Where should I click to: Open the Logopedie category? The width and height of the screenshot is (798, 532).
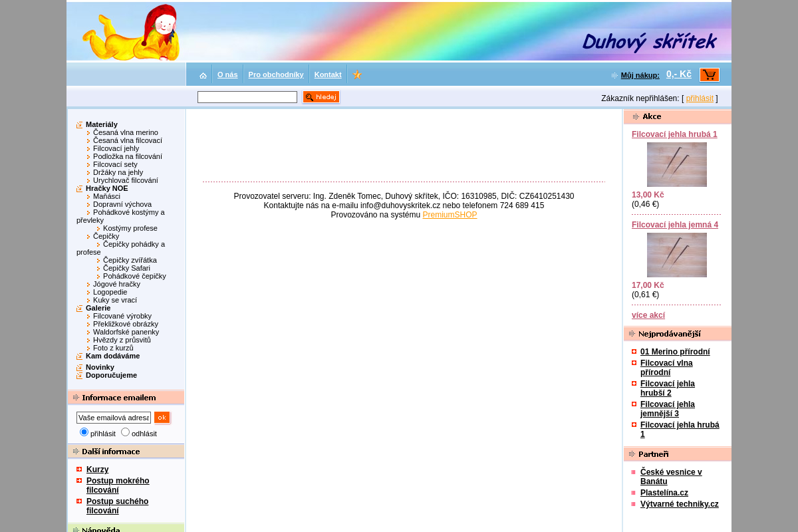click(110, 292)
